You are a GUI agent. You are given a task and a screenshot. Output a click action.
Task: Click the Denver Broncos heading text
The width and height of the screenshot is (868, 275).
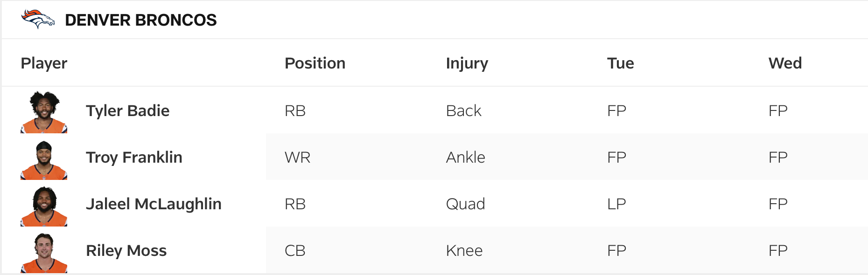(x=140, y=20)
